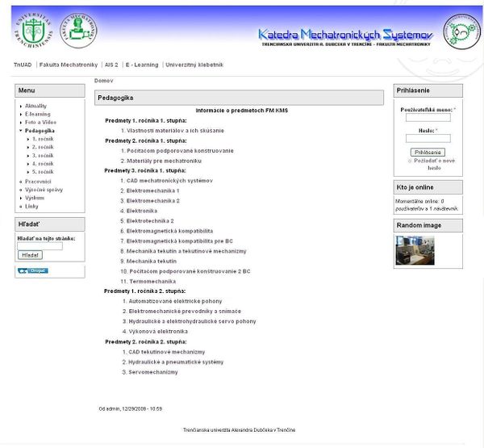The image size is (484, 448).
Task: Open Vlastnosti materiálov a ich skúšanie
Action: tap(175, 131)
